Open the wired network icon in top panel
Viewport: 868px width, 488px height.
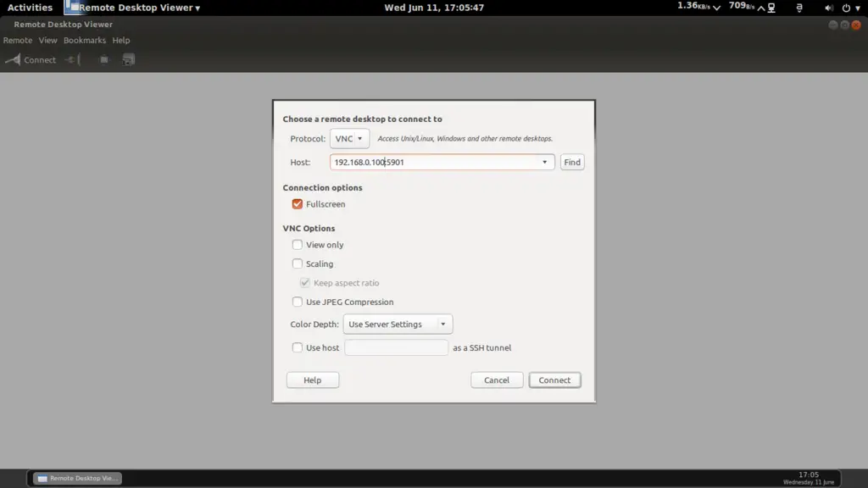770,8
